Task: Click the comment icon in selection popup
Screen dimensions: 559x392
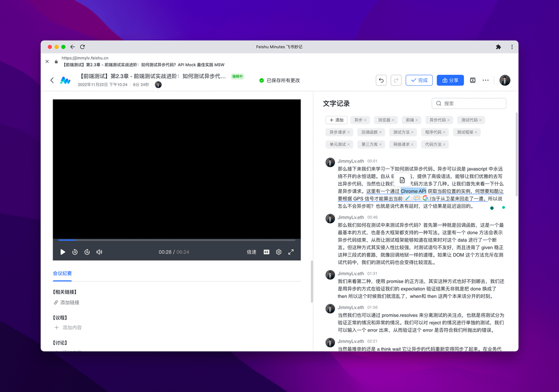Action: point(416,198)
